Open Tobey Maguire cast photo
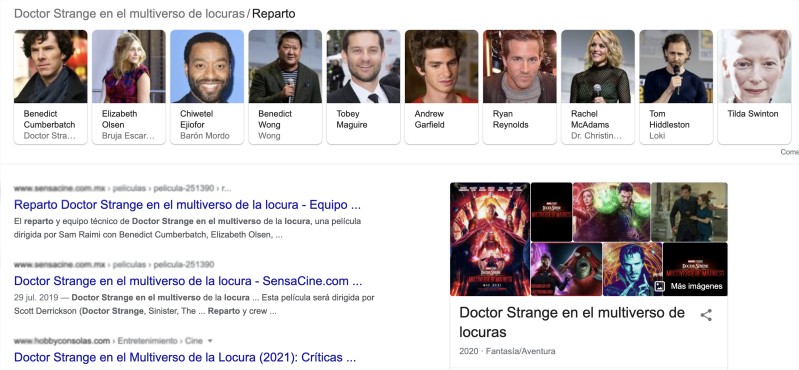The image size is (799, 370). [363, 66]
